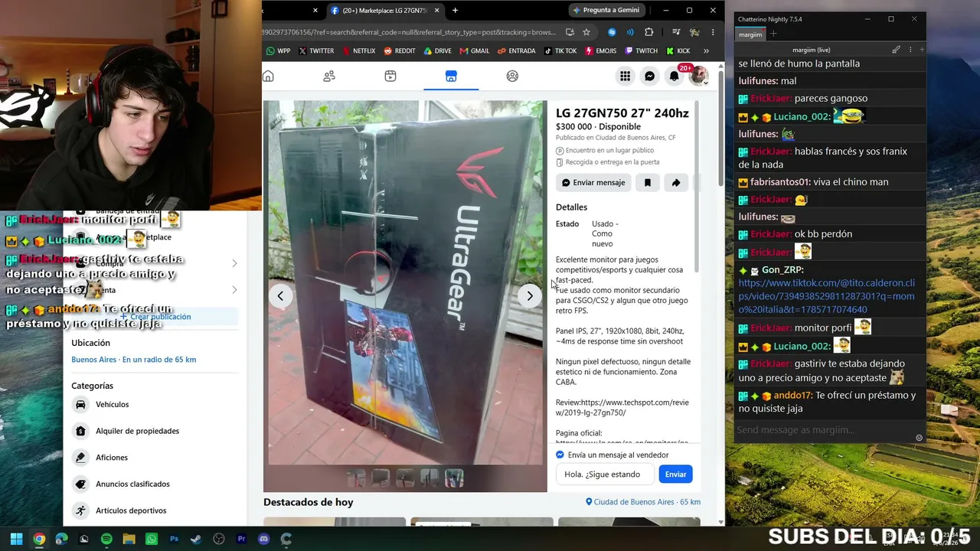Open ENTRADA bookmark
The width and height of the screenshot is (980, 551).
click(x=517, y=51)
